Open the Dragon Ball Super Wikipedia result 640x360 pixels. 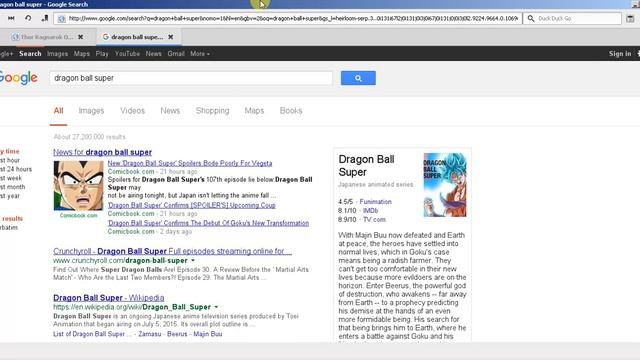click(x=109, y=298)
